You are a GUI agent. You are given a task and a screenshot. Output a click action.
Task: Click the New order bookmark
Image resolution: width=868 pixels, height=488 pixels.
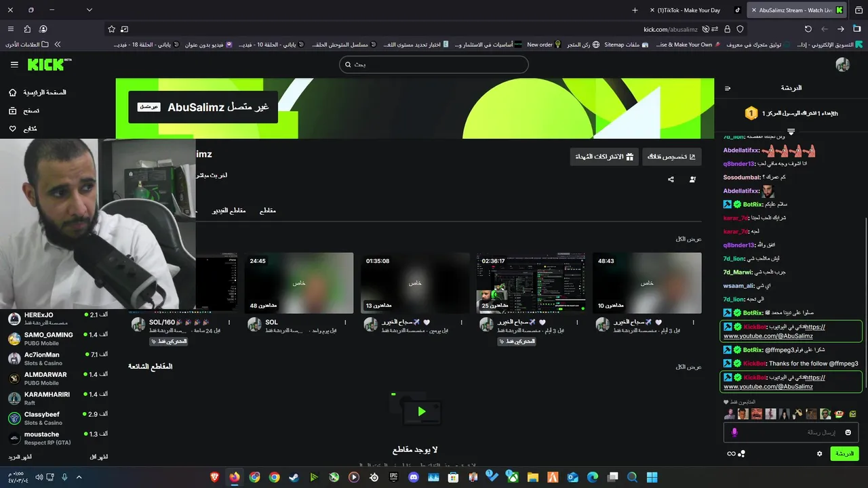tap(544, 44)
